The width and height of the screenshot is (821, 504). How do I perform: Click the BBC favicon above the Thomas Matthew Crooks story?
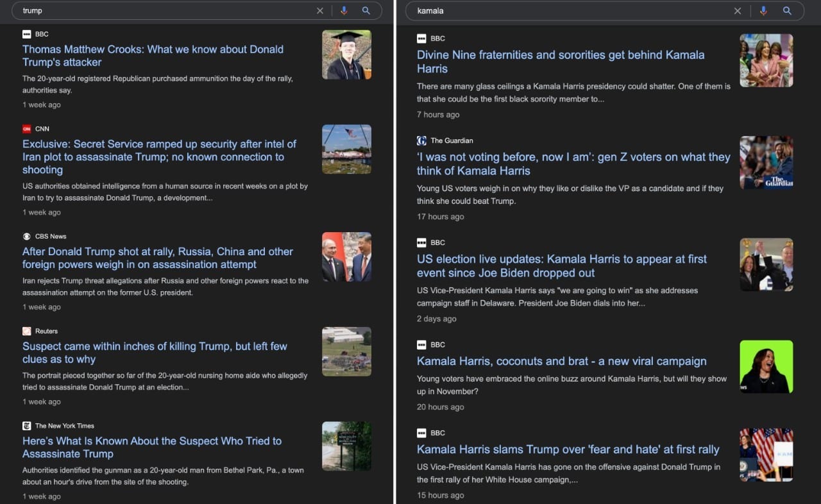coord(26,34)
